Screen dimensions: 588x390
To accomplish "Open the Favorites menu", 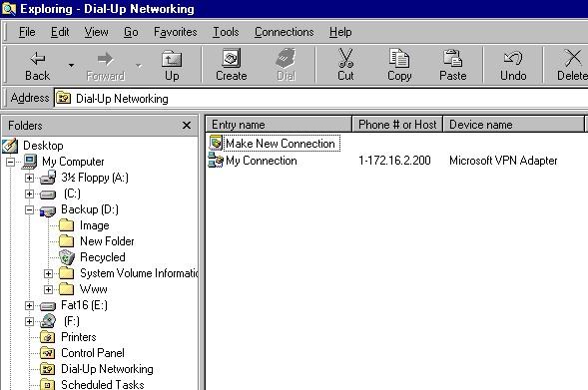I will [175, 32].
